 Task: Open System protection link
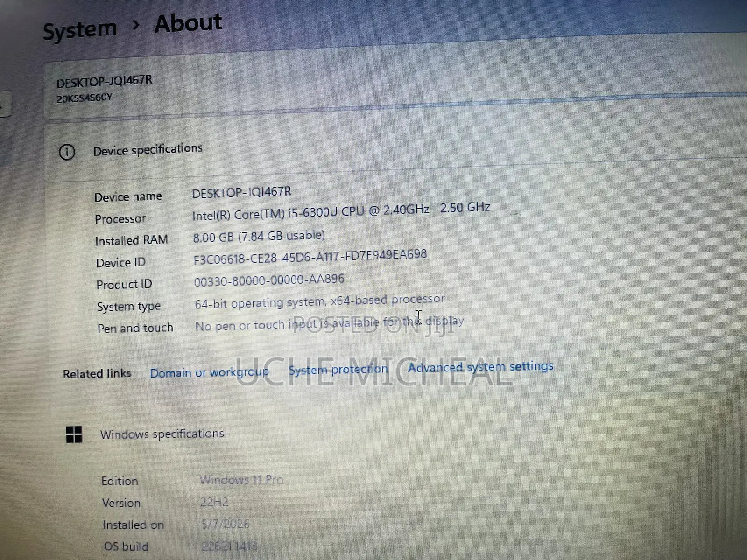(x=338, y=370)
